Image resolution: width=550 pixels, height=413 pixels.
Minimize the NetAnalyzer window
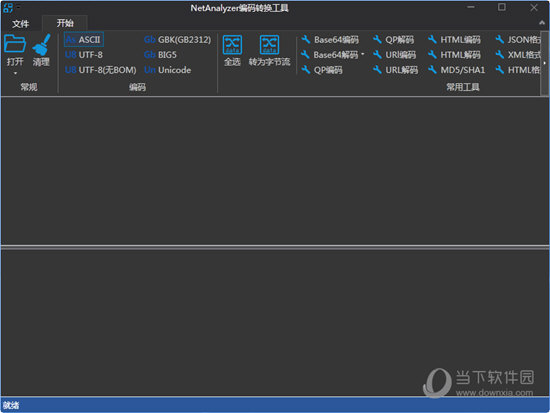[471, 7]
